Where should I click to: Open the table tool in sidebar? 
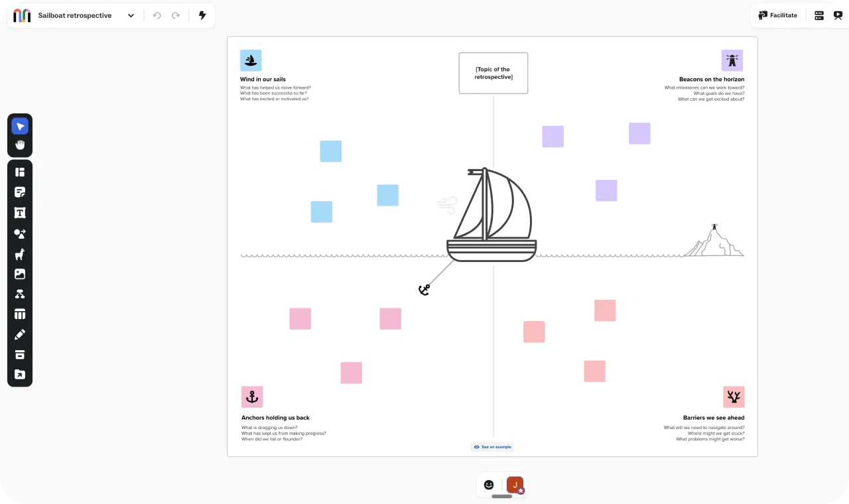[x=20, y=314]
